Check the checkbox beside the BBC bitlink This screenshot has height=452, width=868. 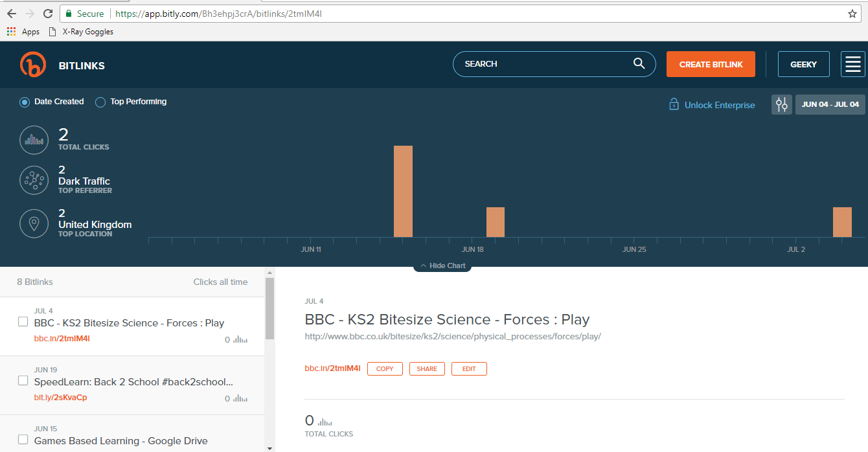tap(23, 321)
